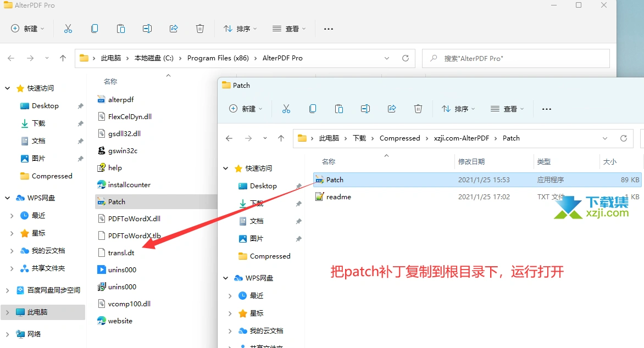This screenshot has height=348, width=644.
Task: Open 查看 view menu in Patch window
Action: (x=507, y=109)
